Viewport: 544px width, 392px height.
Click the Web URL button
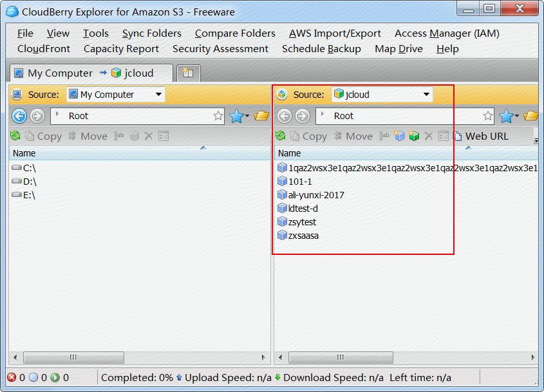point(481,136)
